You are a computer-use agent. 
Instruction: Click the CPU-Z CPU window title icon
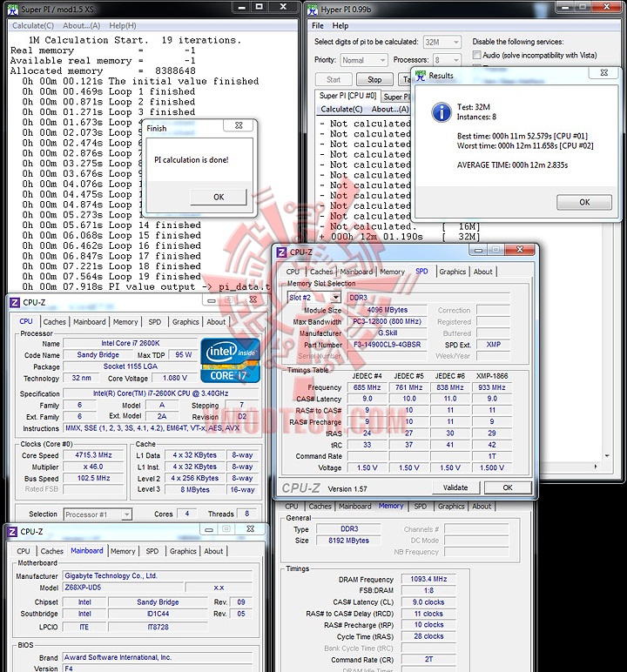coord(15,303)
